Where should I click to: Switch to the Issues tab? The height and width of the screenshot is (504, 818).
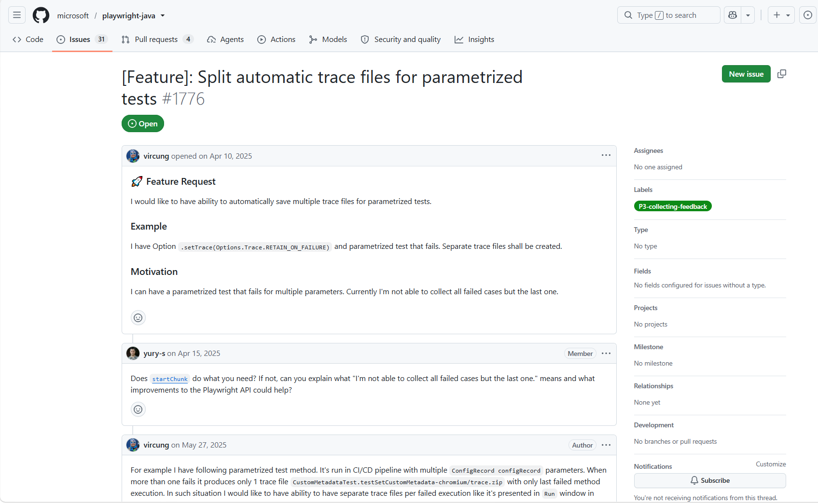82,40
